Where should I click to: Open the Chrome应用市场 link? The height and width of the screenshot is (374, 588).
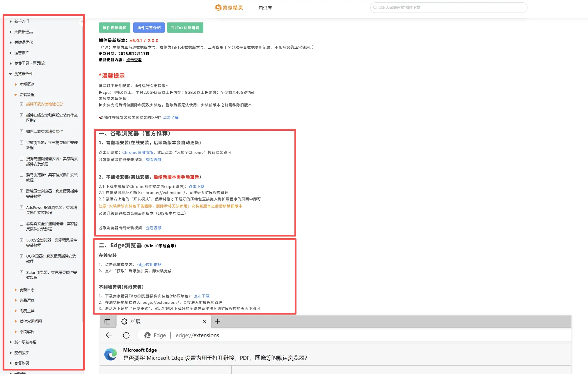(x=138, y=152)
